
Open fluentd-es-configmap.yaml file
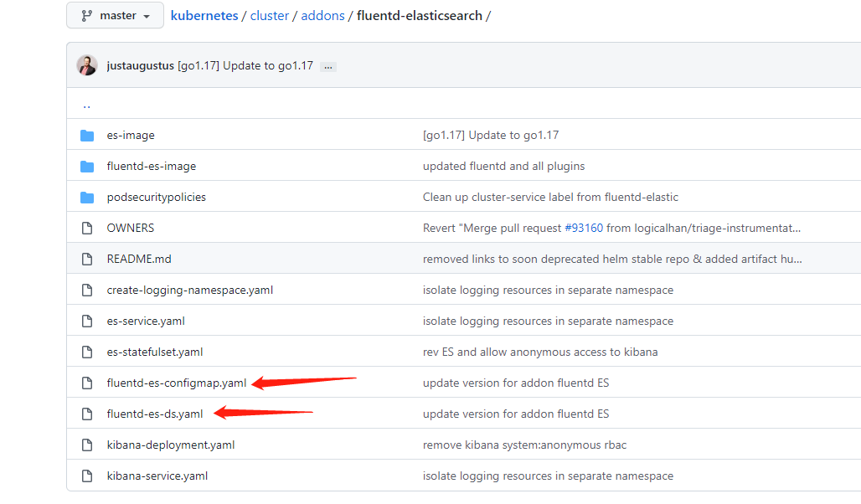tap(177, 383)
